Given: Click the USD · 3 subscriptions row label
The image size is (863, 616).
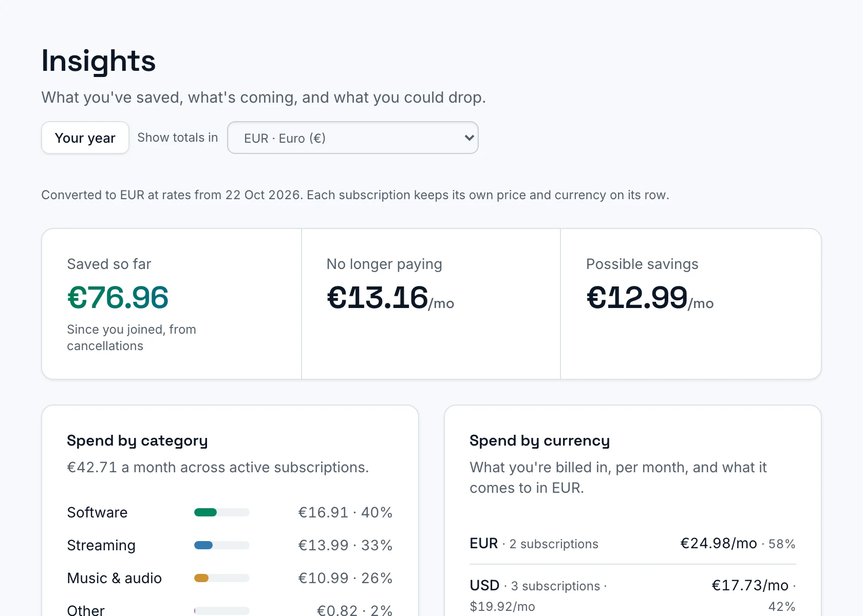Looking at the screenshot, I should pos(538,586).
